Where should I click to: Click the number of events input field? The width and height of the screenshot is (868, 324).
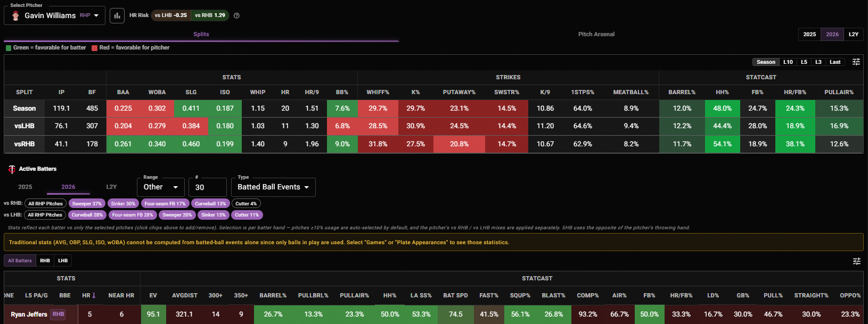click(208, 187)
